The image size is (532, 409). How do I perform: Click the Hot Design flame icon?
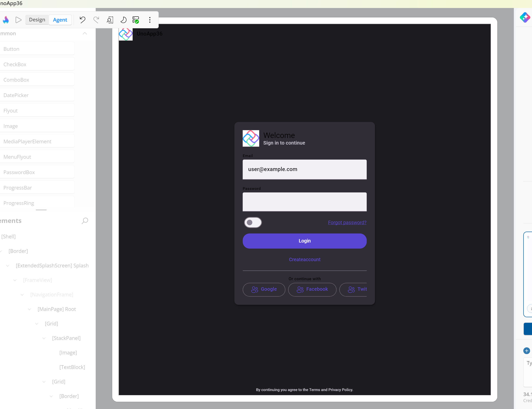pos(6,20)
